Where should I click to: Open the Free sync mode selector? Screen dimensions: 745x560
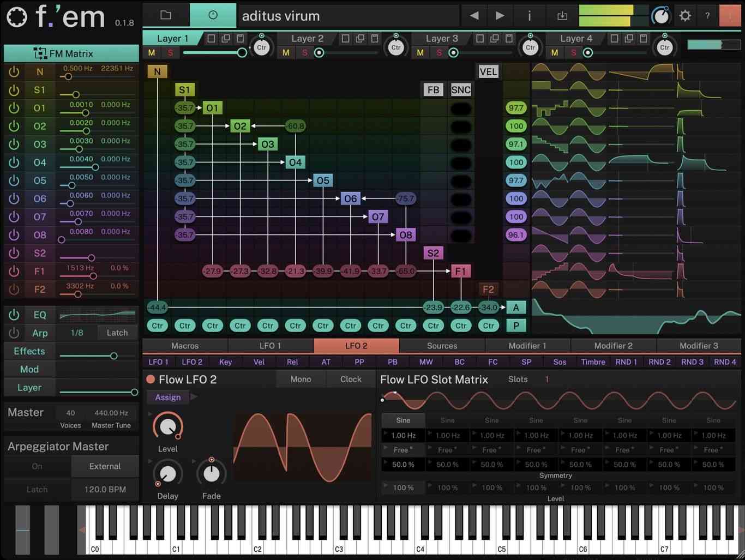pyautogui.click(x=402, y=449)
